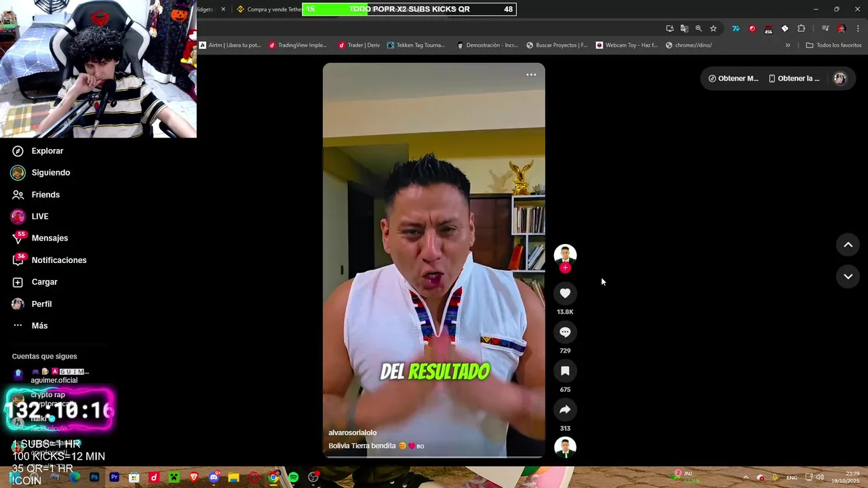Open the Explorar page in TikTok sidebar
Viewport: 868px width, 488px height.
click(x=37, y=151)
